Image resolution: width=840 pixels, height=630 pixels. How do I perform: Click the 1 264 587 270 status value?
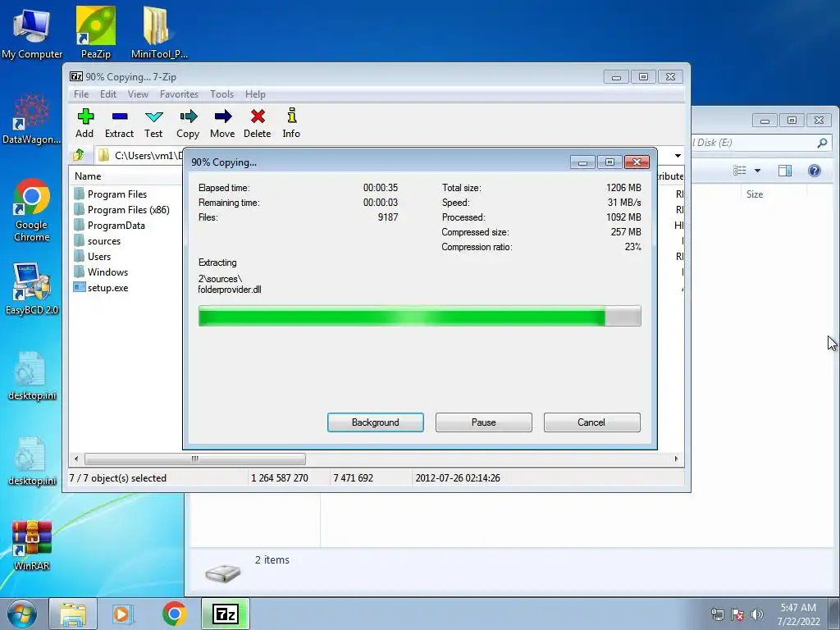(x=280, y=478)
